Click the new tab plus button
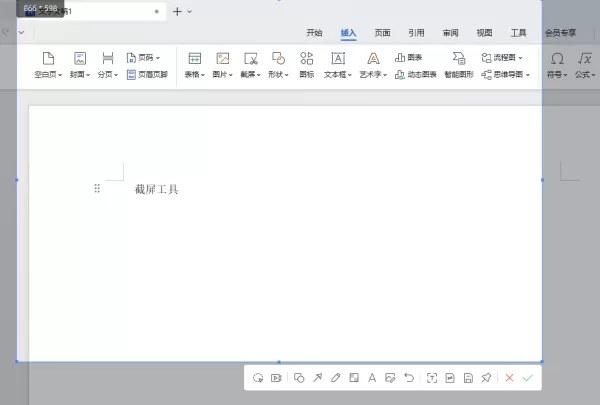This screenshot has width=600, height=405. click(177, 11)
